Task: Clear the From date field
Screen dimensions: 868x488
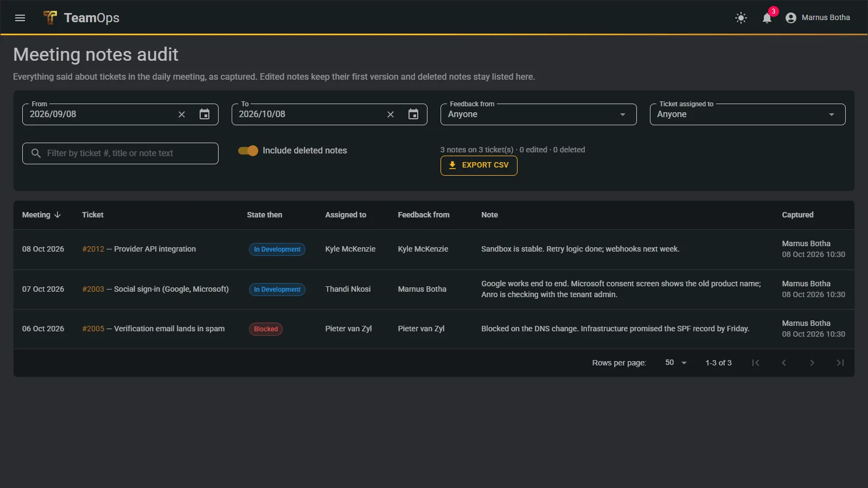Action: (182, 114)
